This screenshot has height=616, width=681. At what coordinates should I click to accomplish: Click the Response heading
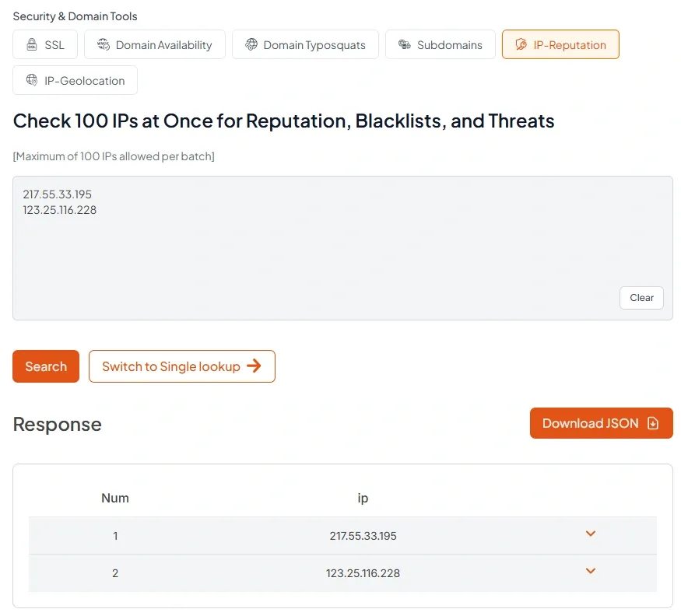coord(57,424)
